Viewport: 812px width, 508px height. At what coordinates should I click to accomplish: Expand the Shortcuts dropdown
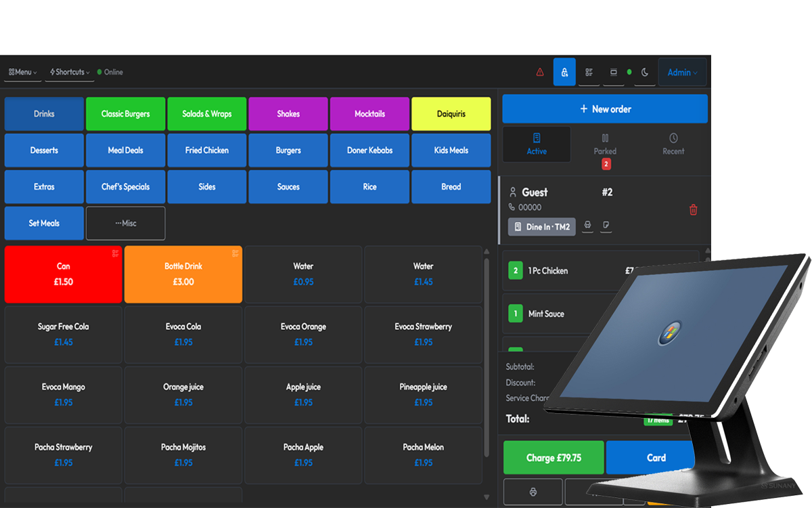click(x=69, y=72)
